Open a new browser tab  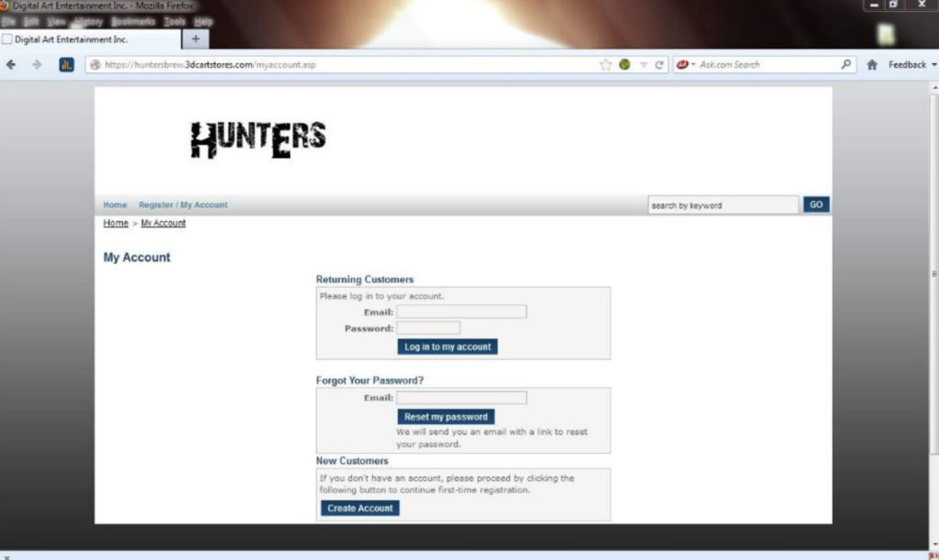tap(193, 38)
